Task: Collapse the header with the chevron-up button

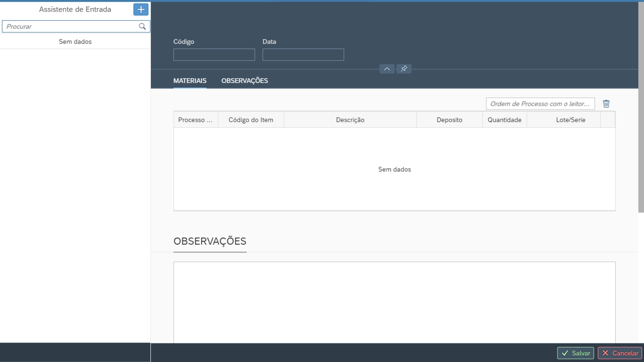Action: (387, 69)
